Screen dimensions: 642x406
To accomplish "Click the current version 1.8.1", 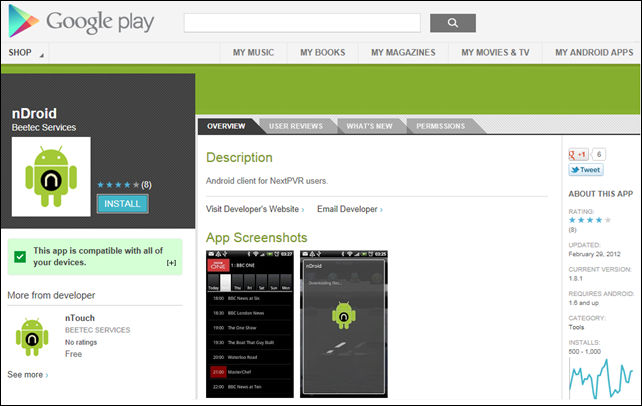I will click(575, 278).
